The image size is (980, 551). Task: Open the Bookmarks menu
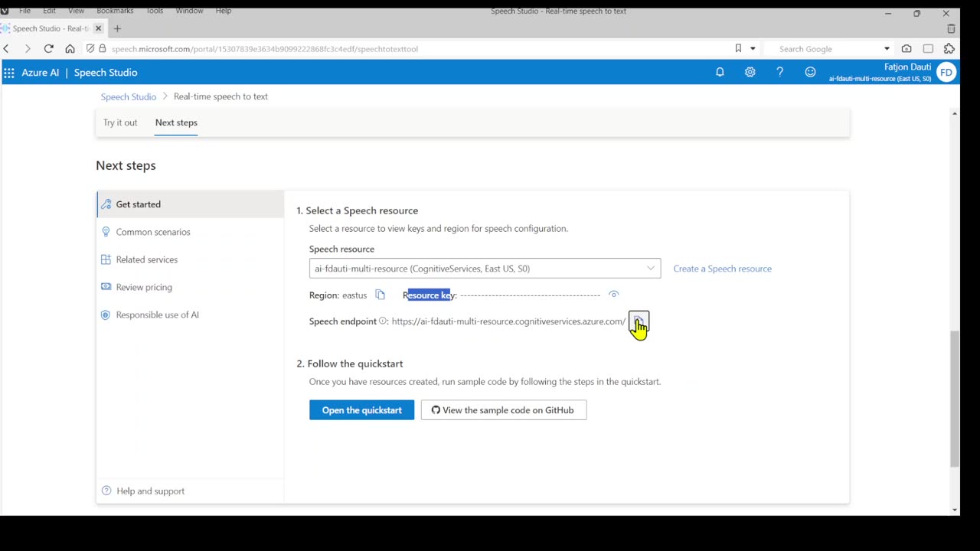(x=115, y=11)
